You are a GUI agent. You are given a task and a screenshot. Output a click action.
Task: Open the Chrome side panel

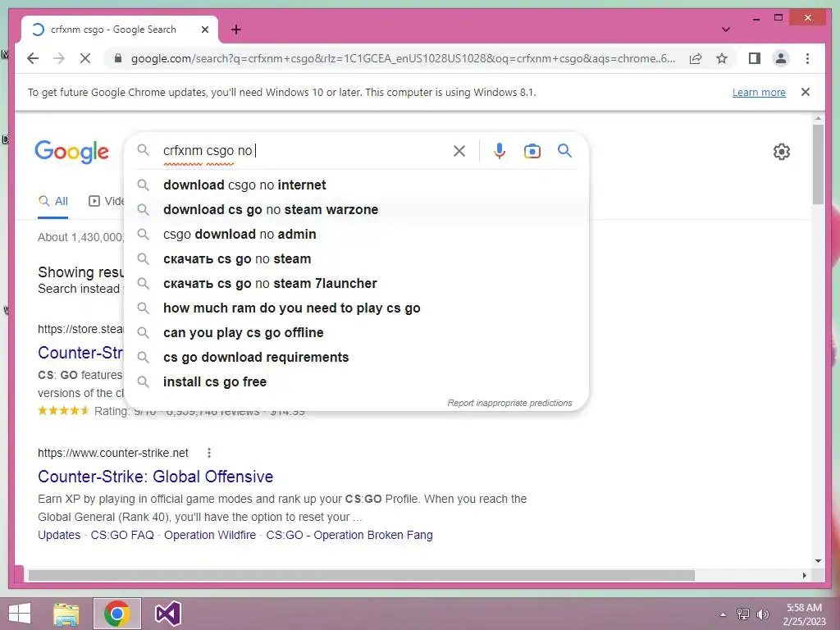755,58
